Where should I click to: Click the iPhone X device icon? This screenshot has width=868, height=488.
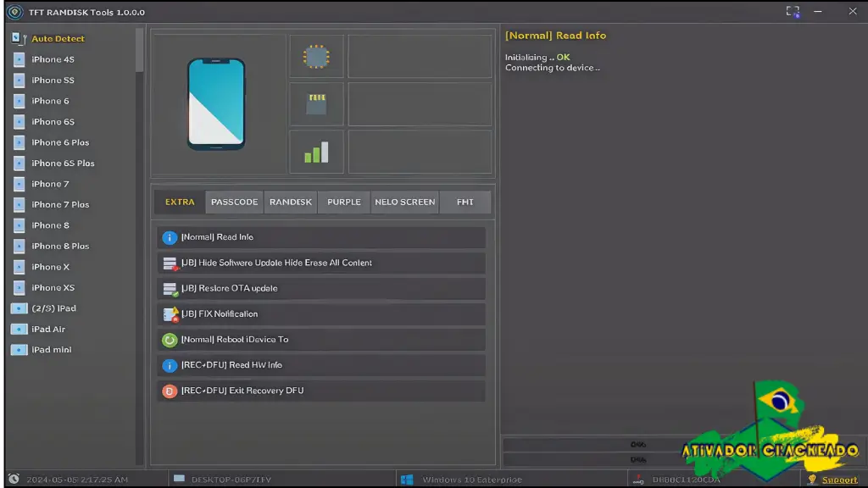(x=19, y=267)
